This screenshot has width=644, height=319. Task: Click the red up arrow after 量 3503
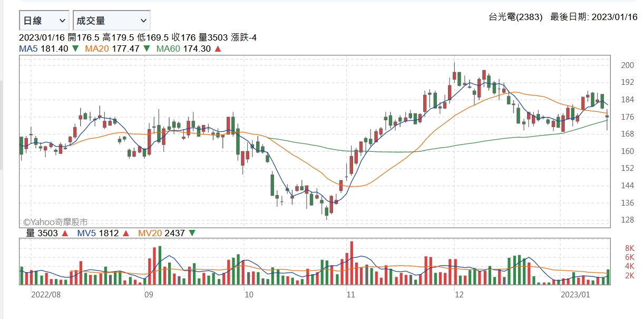tap(65, 233)
